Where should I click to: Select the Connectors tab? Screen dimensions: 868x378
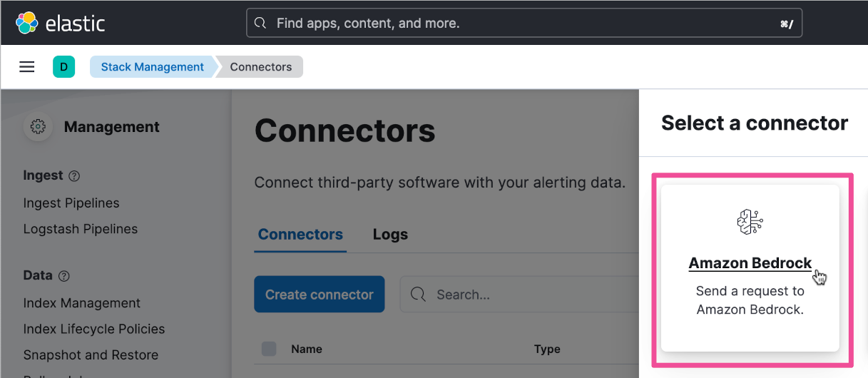tap(300, 234)
